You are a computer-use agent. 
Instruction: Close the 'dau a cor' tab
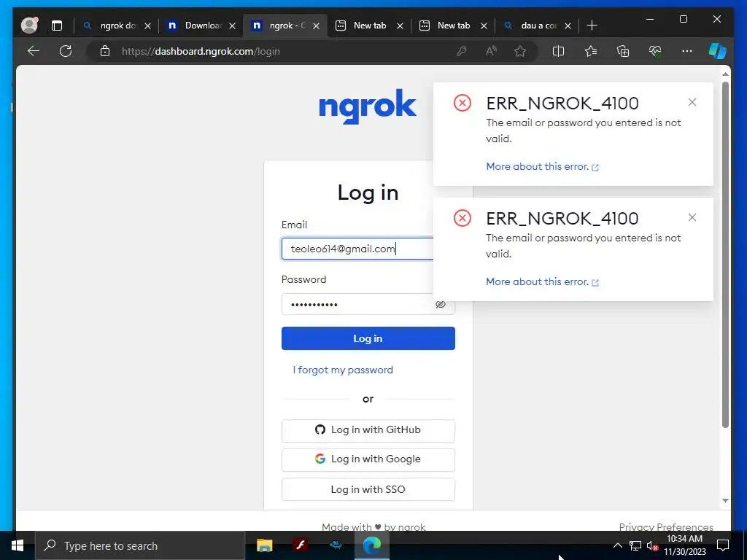568,26
